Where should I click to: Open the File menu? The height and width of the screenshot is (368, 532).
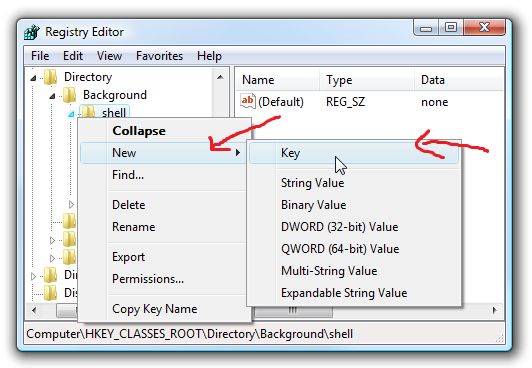pyautogui.click(x=40, y=56)
